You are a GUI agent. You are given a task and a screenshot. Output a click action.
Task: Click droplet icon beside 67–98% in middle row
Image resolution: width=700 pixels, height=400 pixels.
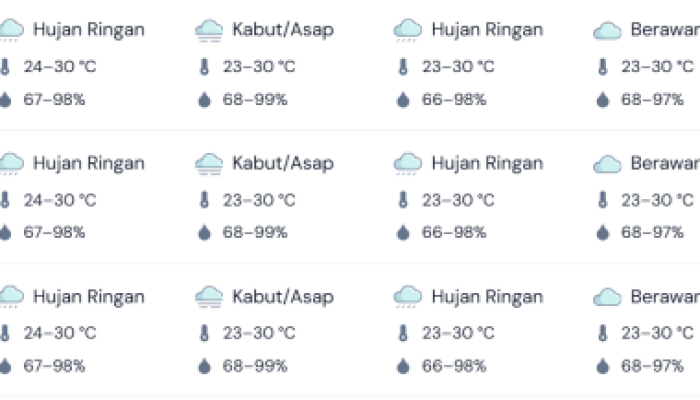[x=6, y=233]
